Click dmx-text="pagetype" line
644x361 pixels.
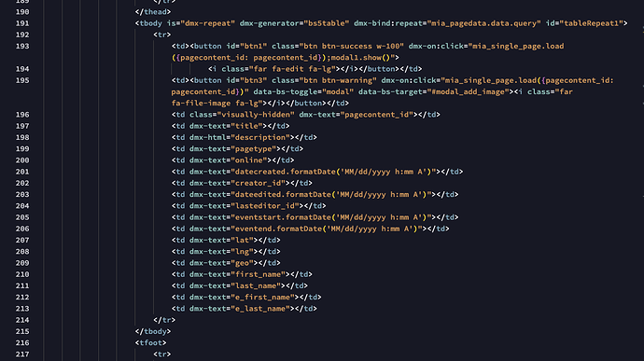[x=237, y=149]
